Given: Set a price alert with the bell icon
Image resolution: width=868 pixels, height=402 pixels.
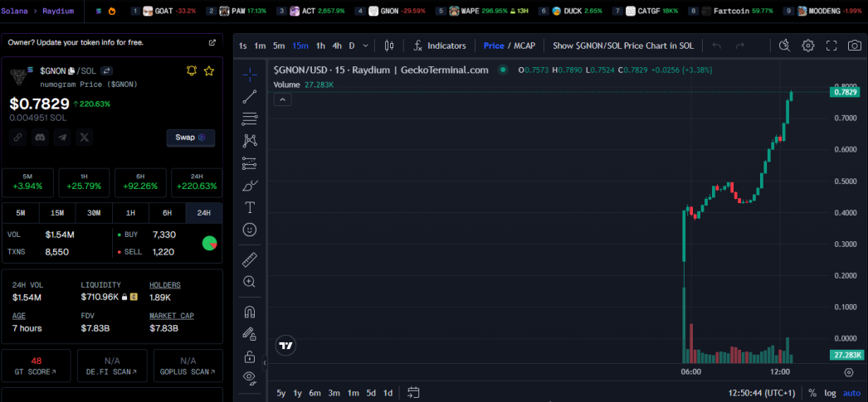Looking at the screenshot, I should click(192, 70).
